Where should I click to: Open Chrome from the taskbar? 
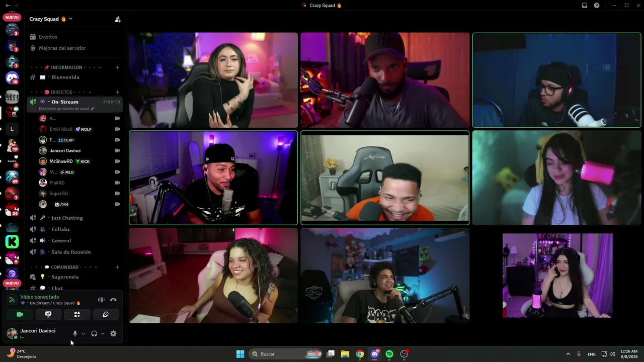click(x=360, y=354)
